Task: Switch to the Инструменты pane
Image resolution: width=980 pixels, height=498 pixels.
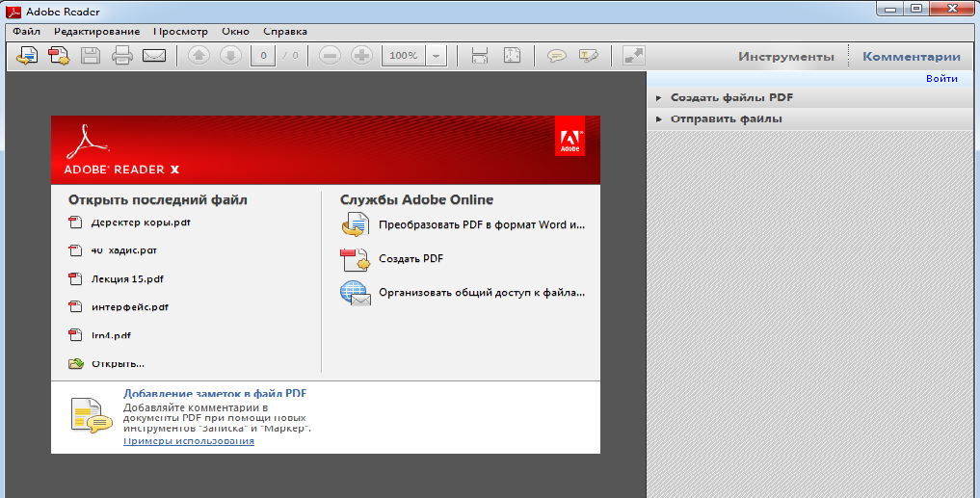Action: pos(786,56)
